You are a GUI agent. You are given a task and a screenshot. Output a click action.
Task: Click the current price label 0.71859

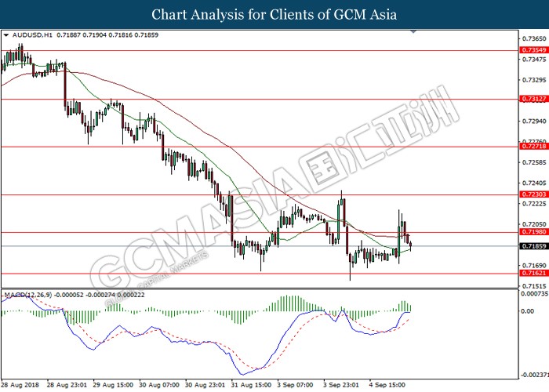click(533, 246)
